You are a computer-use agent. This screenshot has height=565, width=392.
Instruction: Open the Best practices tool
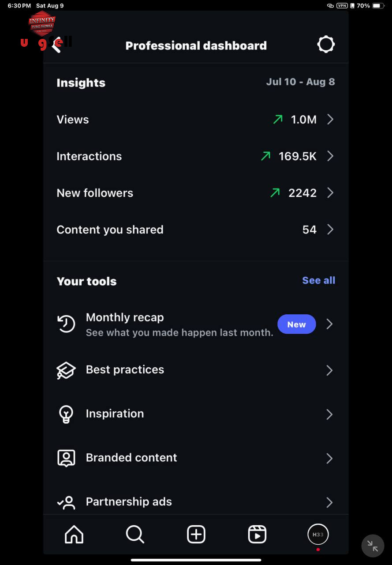(x=196, y=370)
